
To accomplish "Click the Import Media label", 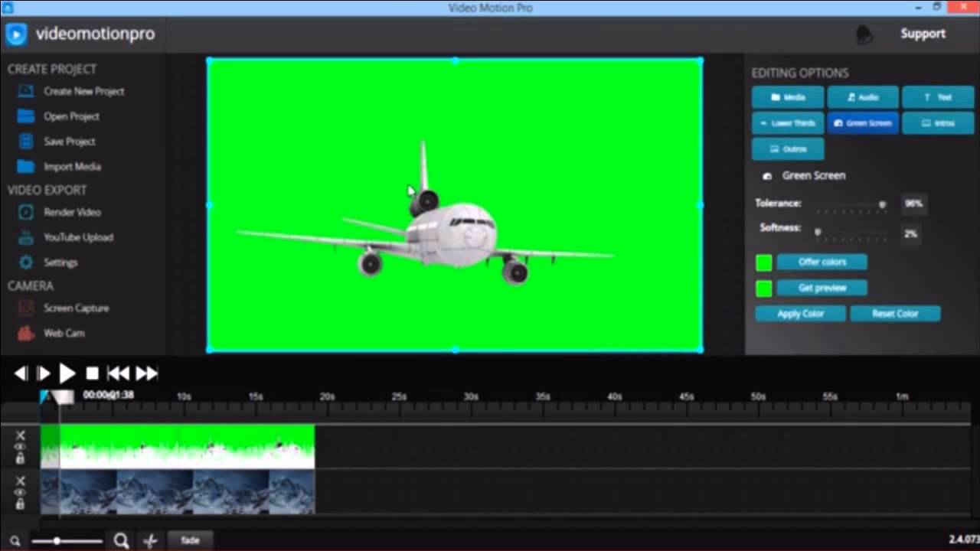I will pyautogui.click(x=72, y=166).
